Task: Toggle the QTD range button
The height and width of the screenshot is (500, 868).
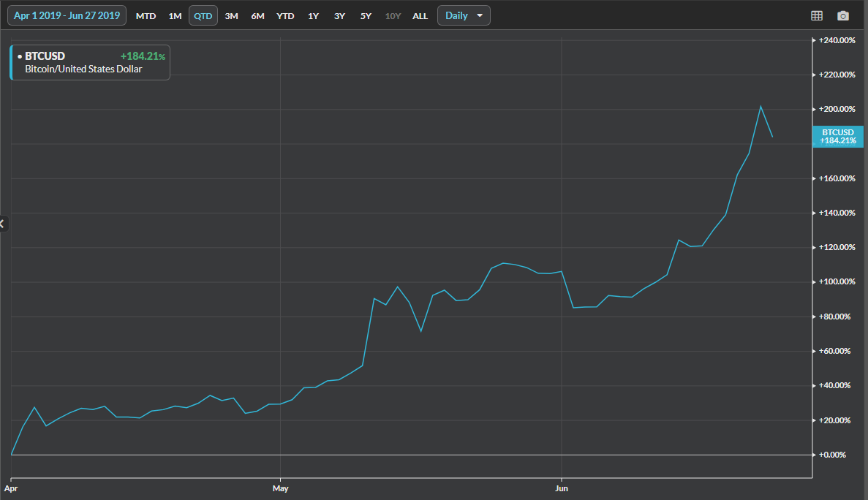Action: pos(203,16)
